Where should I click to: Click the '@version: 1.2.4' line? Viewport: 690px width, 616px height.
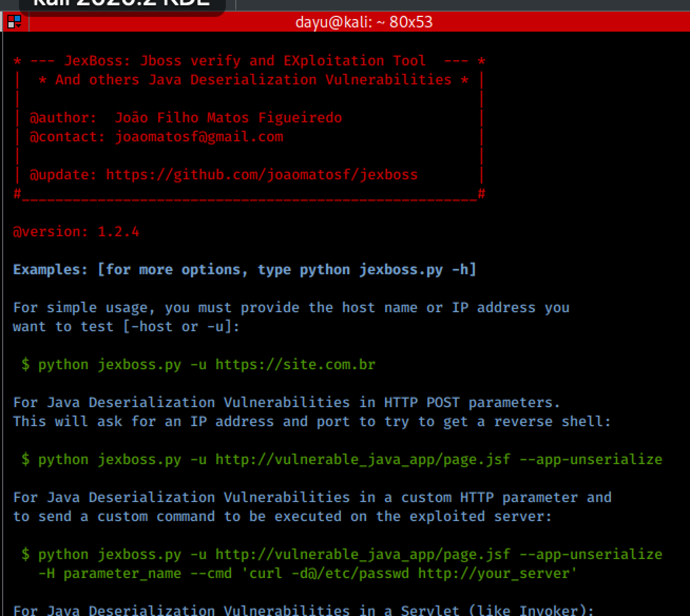(x=76, y=232)
